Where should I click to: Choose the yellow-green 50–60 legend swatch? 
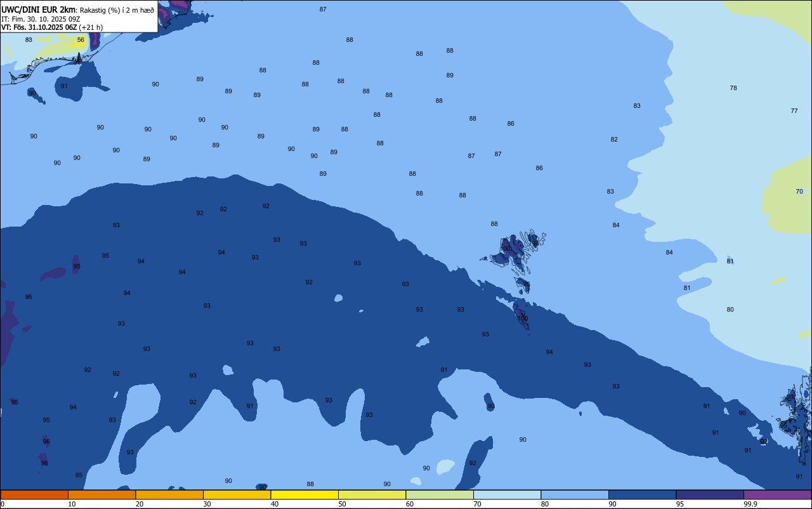372,494
